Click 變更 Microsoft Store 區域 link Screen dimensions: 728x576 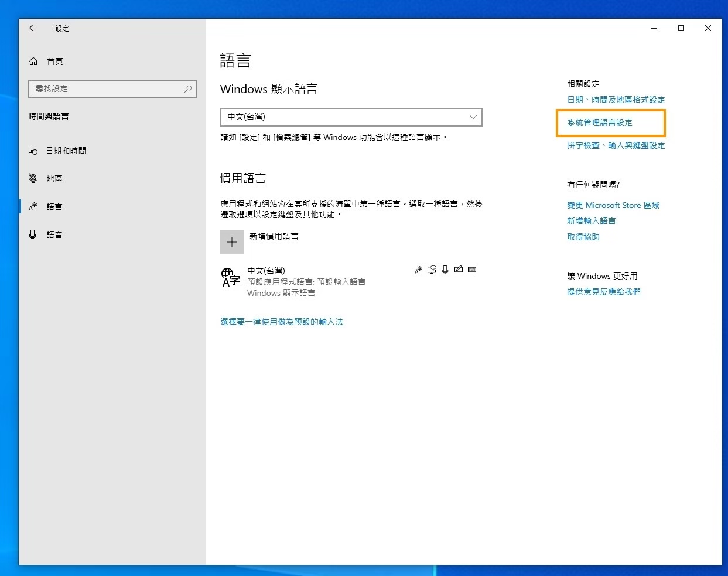[613, 205]
